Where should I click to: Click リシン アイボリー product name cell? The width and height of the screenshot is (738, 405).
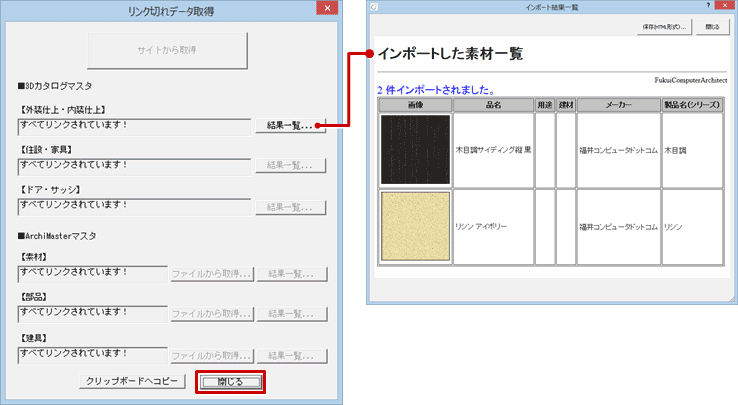point(493,227)
